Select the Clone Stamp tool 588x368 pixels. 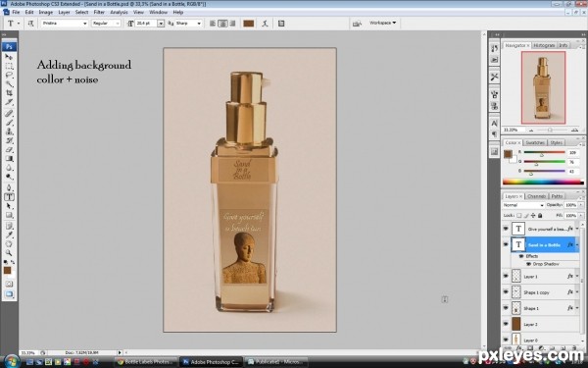pyautogui.click(x=9, y=131)
